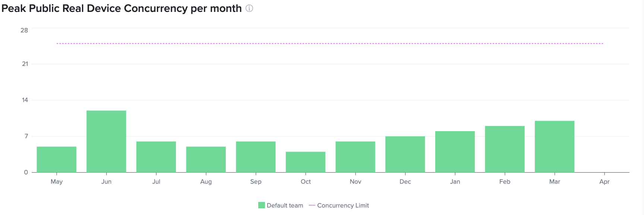Click the 28 y-axis label
This screenshot has width=644, height=215.
click(x=24, y=30)
